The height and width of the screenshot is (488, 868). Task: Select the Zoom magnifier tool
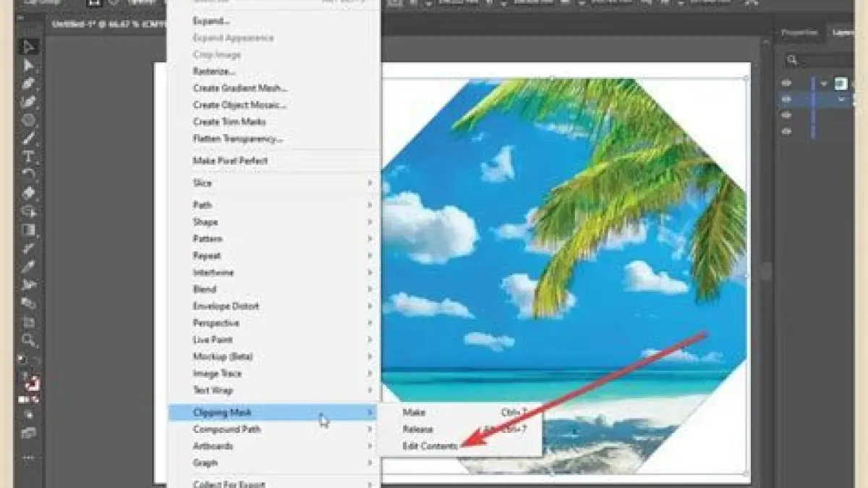coord(29,340)
